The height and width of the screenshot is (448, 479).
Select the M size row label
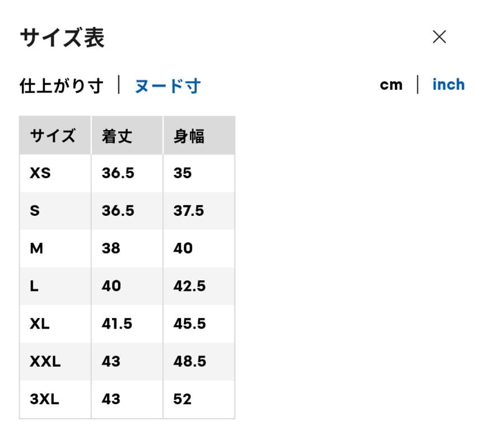pyautogui.click(x=36, y=248)
